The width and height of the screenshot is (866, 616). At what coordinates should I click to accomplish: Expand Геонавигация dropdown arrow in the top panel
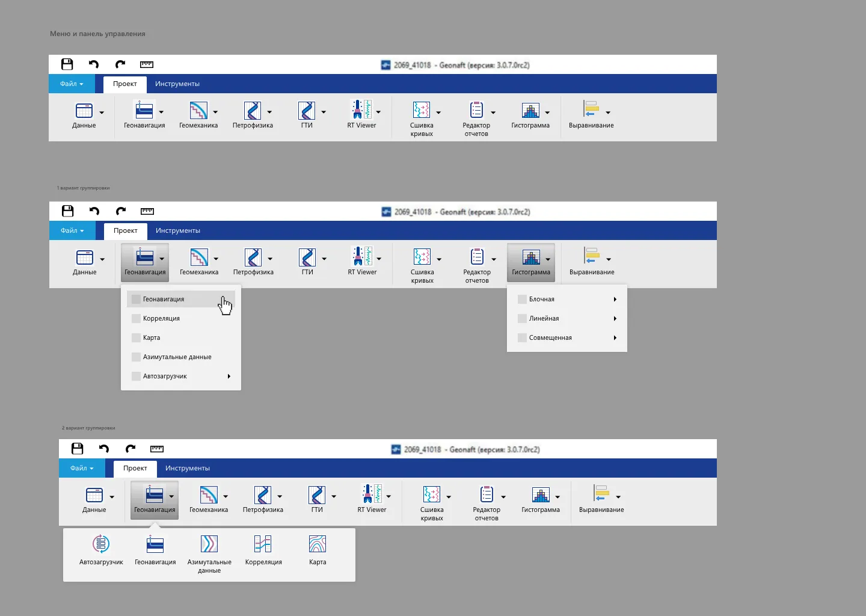click(x=161, y=112)
